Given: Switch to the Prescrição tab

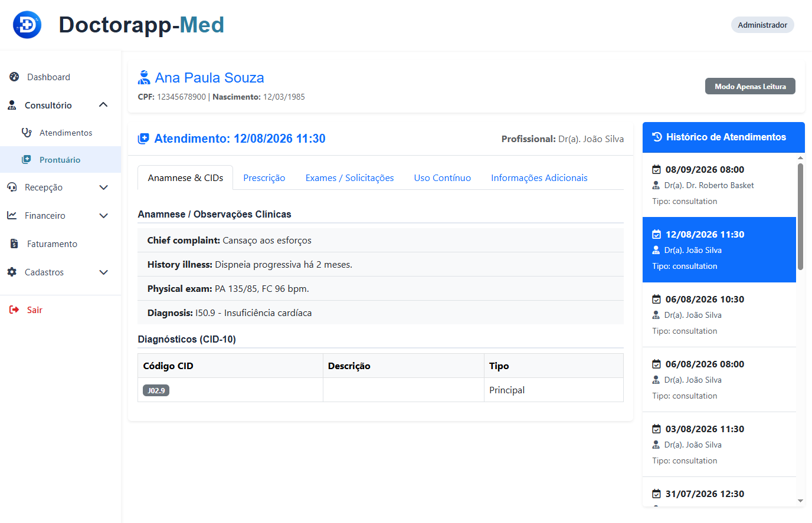Looking at the screenshot, I should [264, 177].
